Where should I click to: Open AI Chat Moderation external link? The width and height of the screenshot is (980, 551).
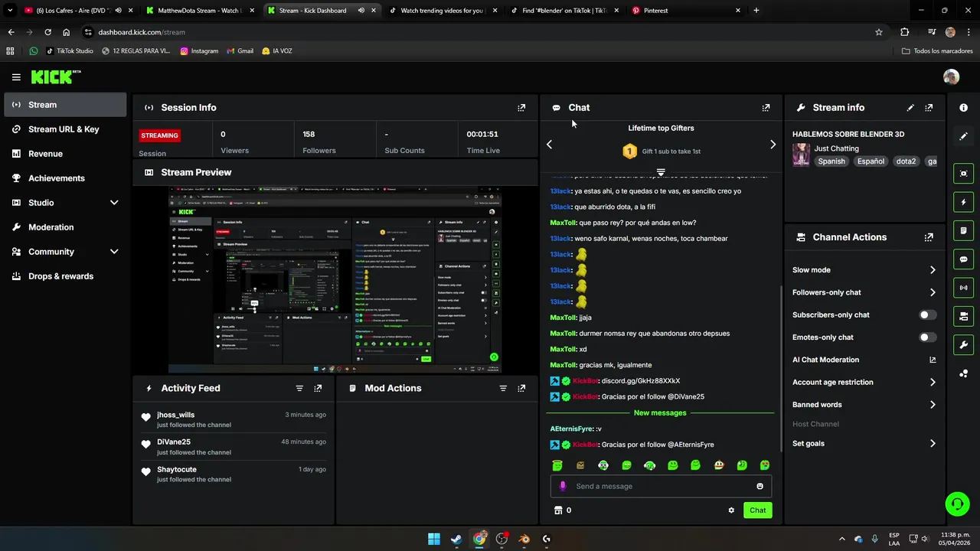click(933, 360)
